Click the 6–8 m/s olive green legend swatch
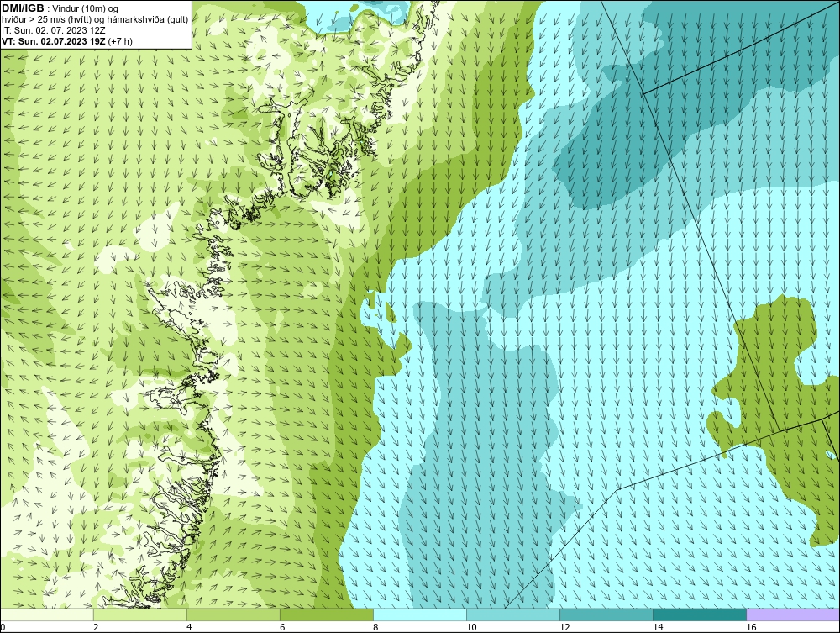Image resolution: width=840 pixels, height=633 pixels. point(326,615)
